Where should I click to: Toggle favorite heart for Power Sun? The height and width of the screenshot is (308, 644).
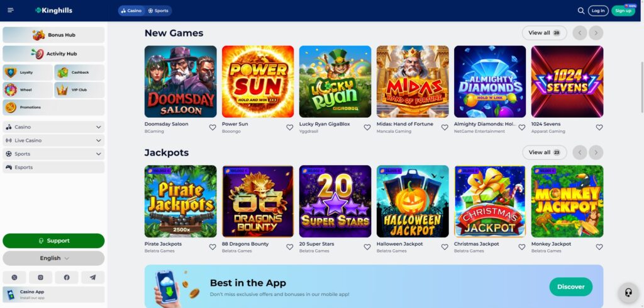(x=289, y=127)
